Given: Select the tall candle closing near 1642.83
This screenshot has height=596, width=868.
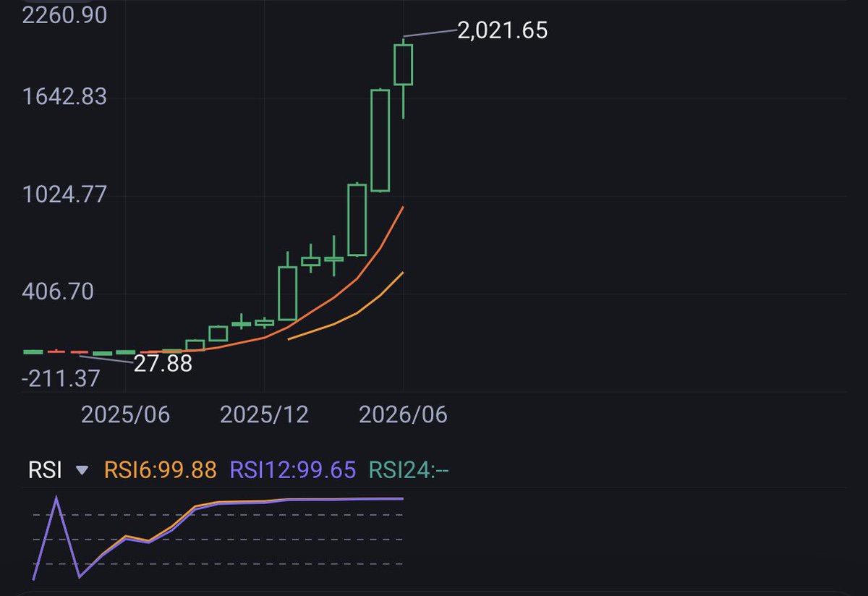Looking at the screenshot, I should point(380,140).
